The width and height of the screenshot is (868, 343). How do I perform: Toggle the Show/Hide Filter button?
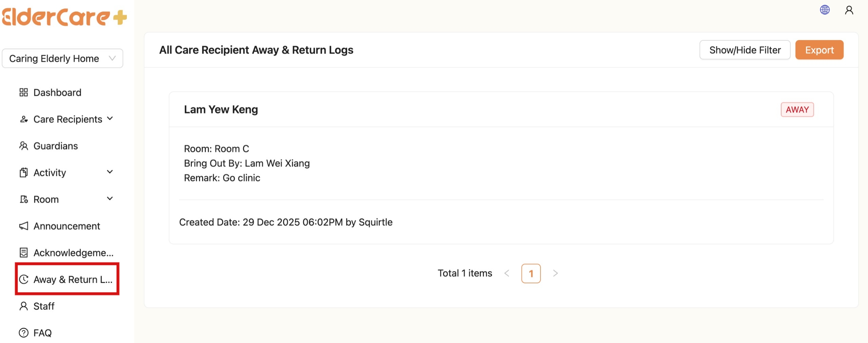pos(745,49)
